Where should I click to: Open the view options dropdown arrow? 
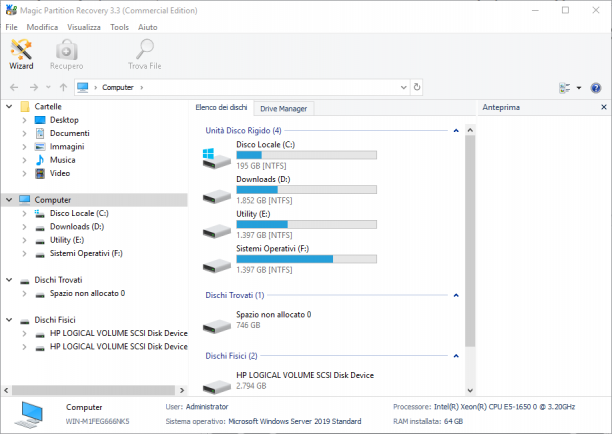(x=579, y=88)
